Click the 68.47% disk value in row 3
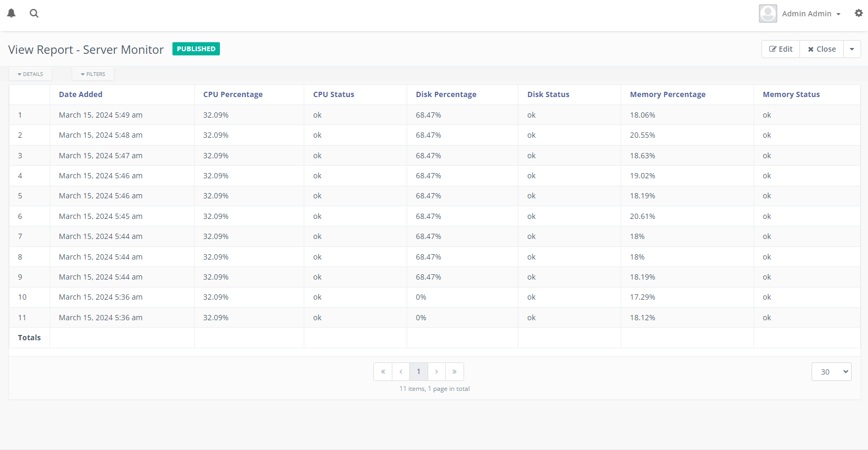Screen dimensions: 868x450 428,156
